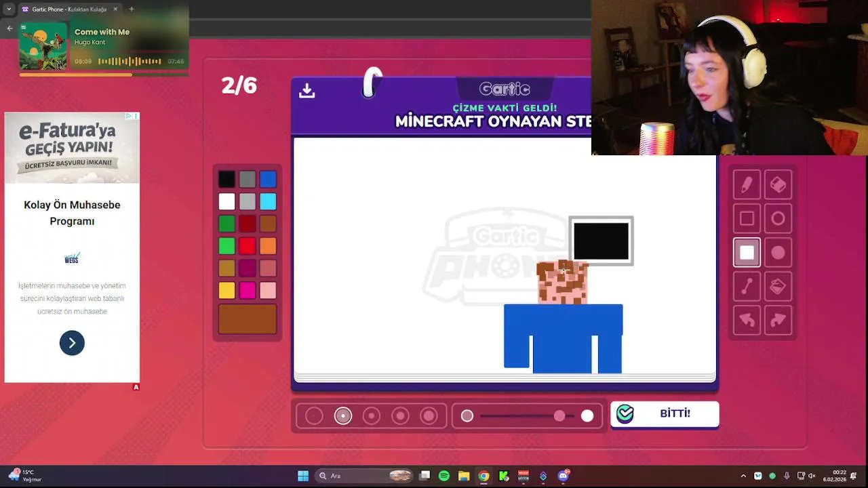868x488 pixels.
Task: Adjust the opacity slider handle
Action: pos(559,416)
